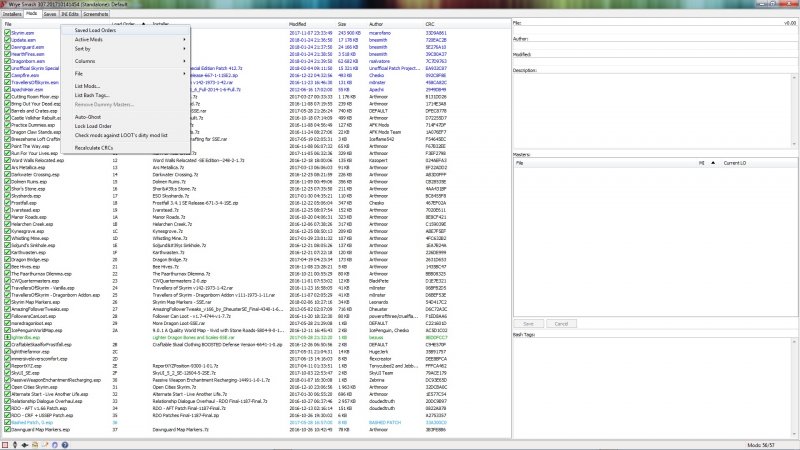
Task: Switch to the Screenshots tab
Action: tap(96, 14)
